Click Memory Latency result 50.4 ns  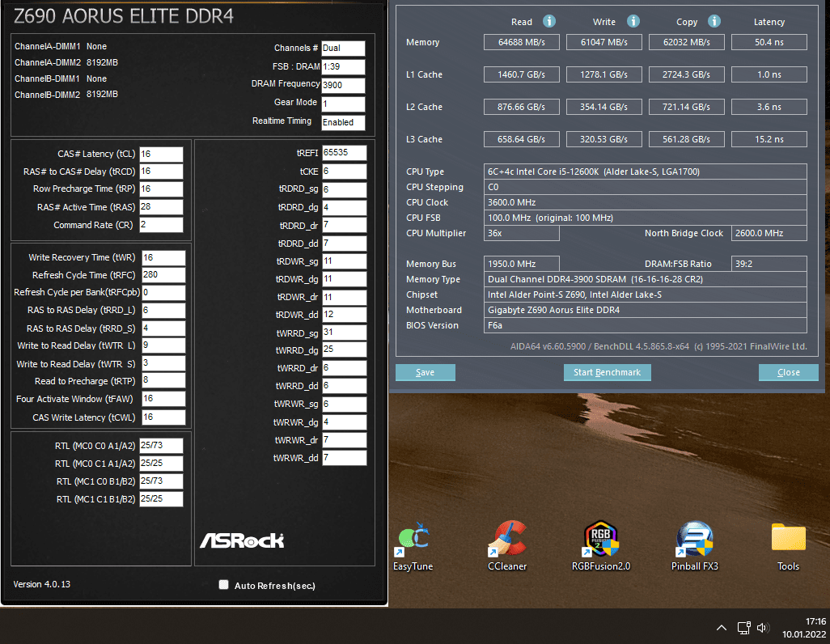[x=769, y=42]
